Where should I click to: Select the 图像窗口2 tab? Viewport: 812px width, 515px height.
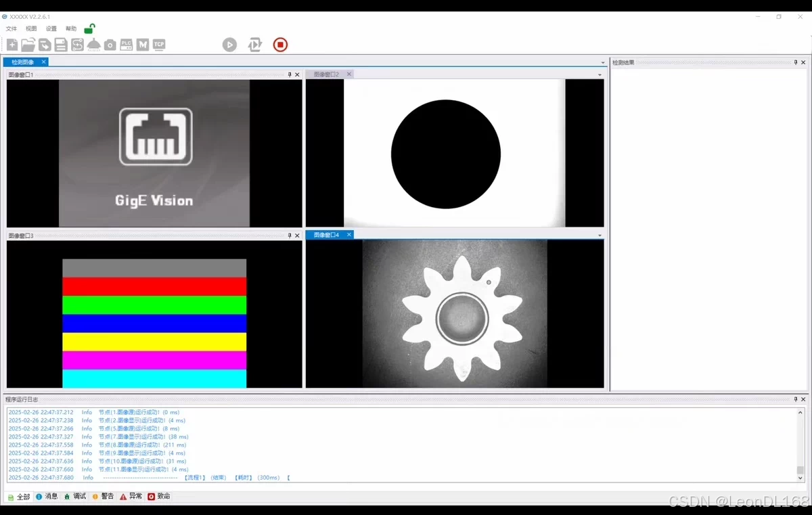(326, 74)
